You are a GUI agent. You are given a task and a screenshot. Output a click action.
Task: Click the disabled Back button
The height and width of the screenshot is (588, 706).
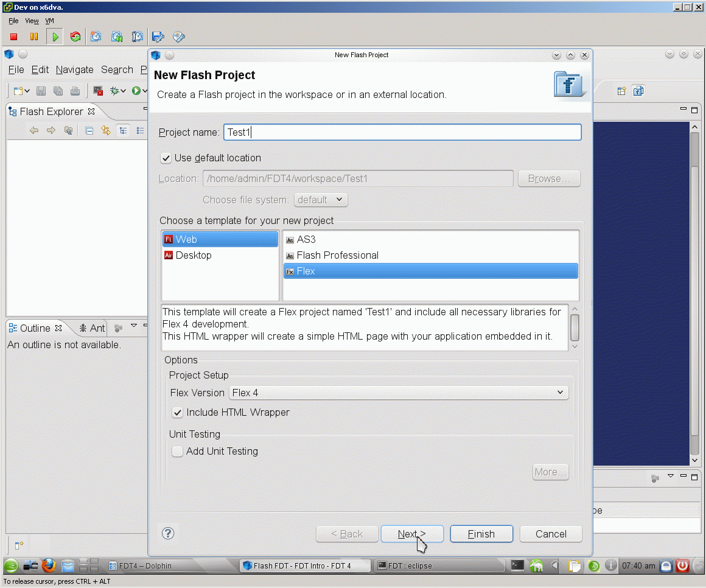pos(347,534)
